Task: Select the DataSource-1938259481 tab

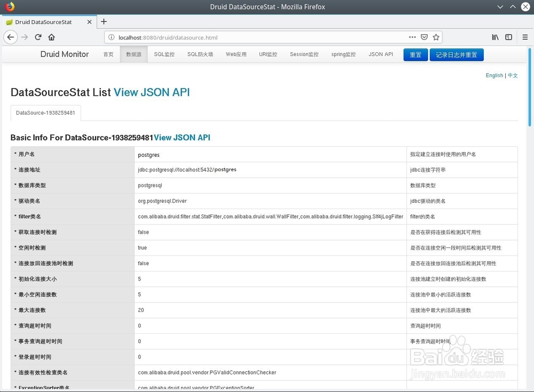Action: pyautogui.click(x=45, y=113)
